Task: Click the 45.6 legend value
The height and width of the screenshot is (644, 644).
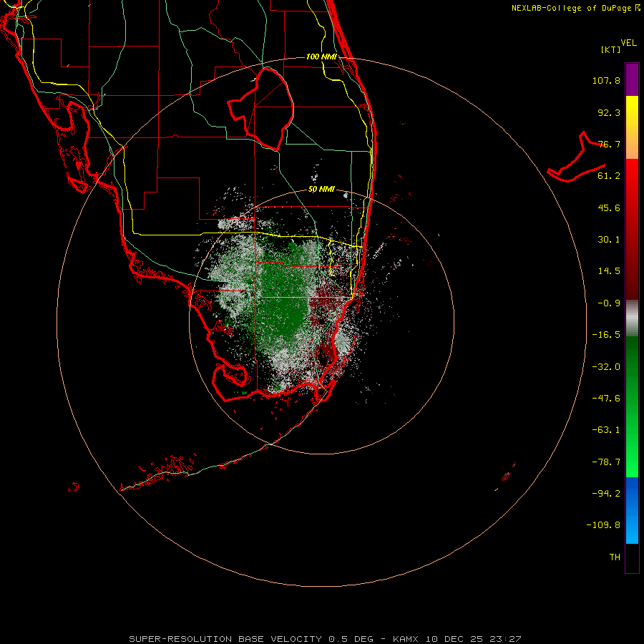Action: (x=609, y=208)
